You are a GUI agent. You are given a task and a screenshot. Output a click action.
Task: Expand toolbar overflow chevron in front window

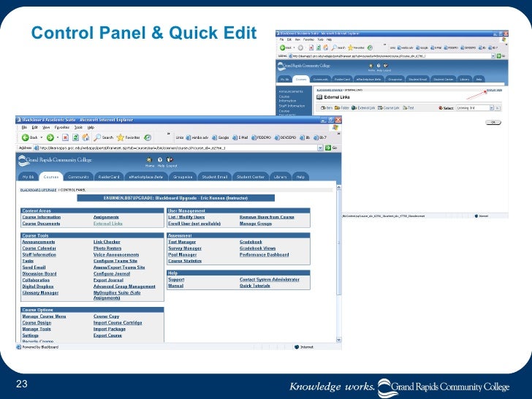point(169,134)
